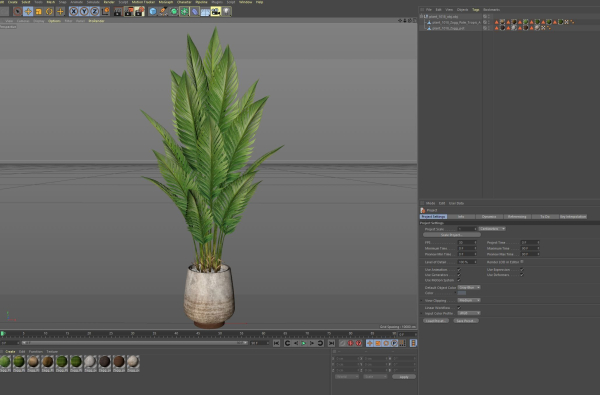Toggle Position keyframe recording icon in timeline
This screenshot has height=395, width=600.
tap(370, 343)
